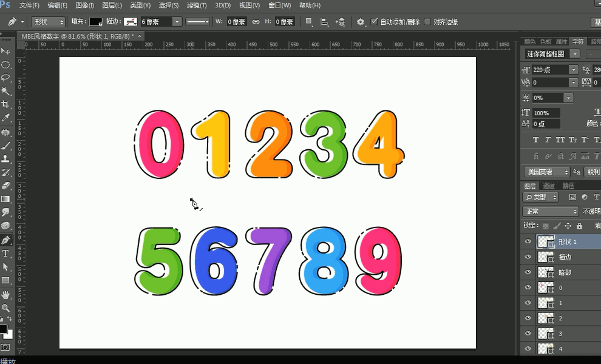
Task: Click the fill color swatch
Action: tap(96, 22)
